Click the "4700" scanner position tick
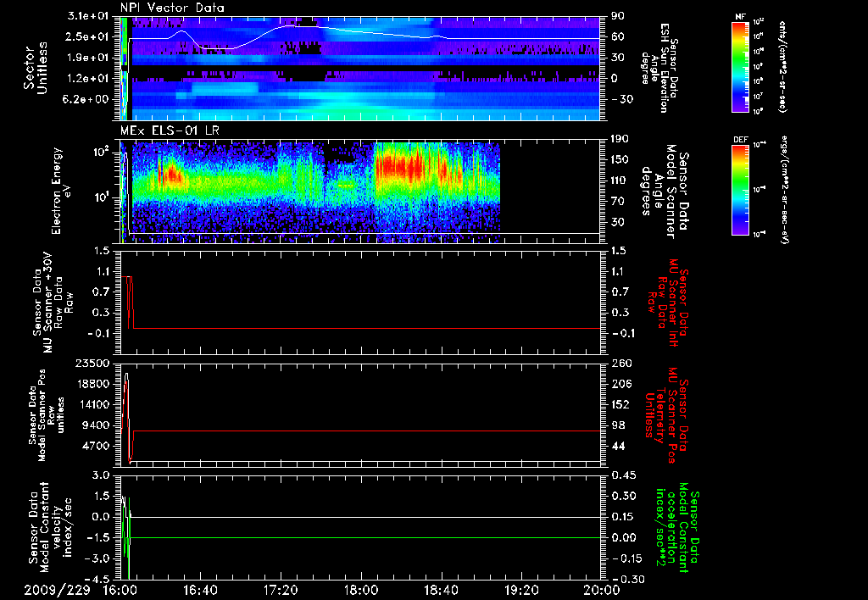Image resolution: width=868 pixels, height=600 pixels. [97, 446]
